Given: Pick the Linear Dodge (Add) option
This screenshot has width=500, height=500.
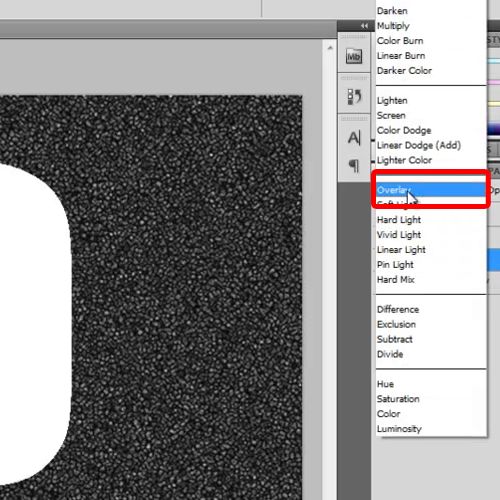Looking at the screenshot, I should [x=419, y=145].
